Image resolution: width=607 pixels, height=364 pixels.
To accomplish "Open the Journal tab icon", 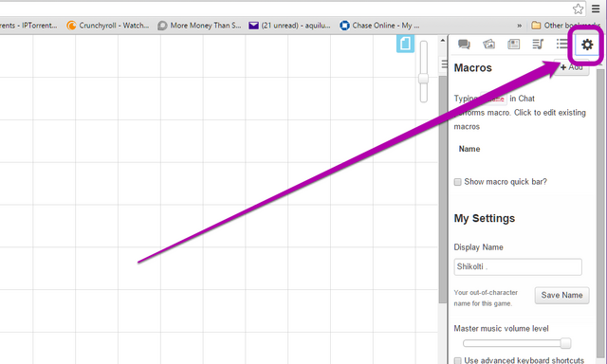I will pos(513,45).
